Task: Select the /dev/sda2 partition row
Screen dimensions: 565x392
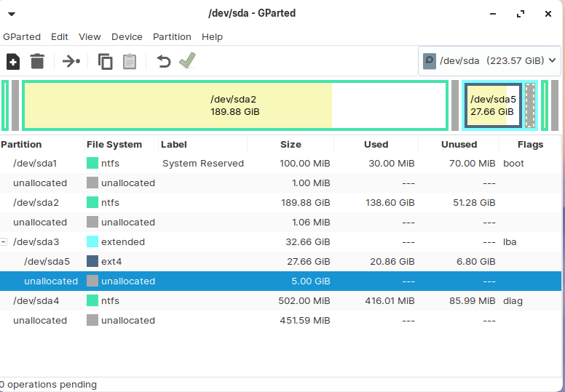Action: click(280, 203)
